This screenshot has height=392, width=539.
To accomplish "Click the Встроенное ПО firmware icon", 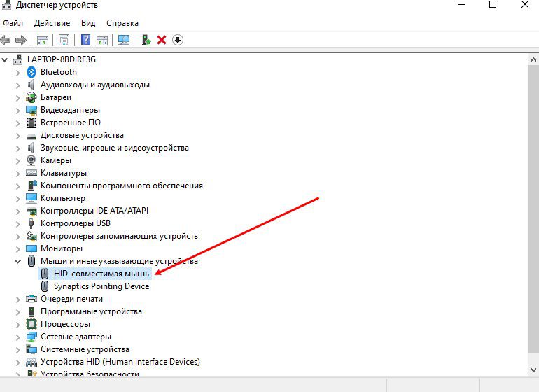I will (31, 122).
